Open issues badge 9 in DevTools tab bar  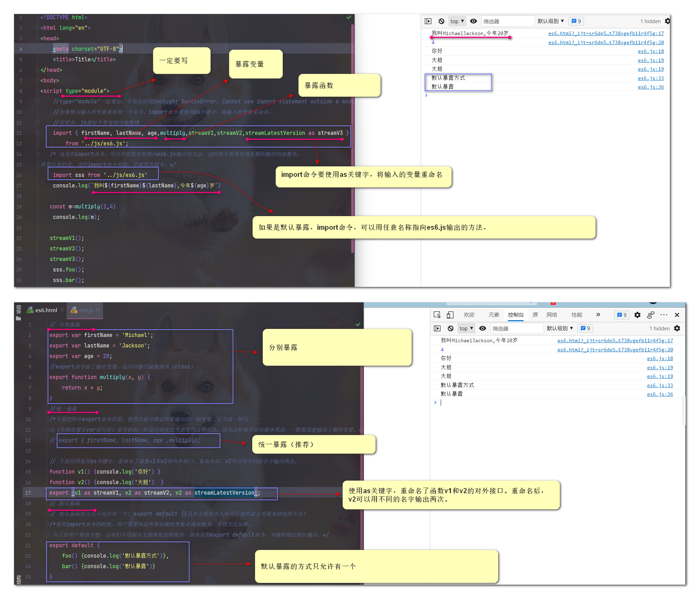pyautogui.click(x=622, y=315)
